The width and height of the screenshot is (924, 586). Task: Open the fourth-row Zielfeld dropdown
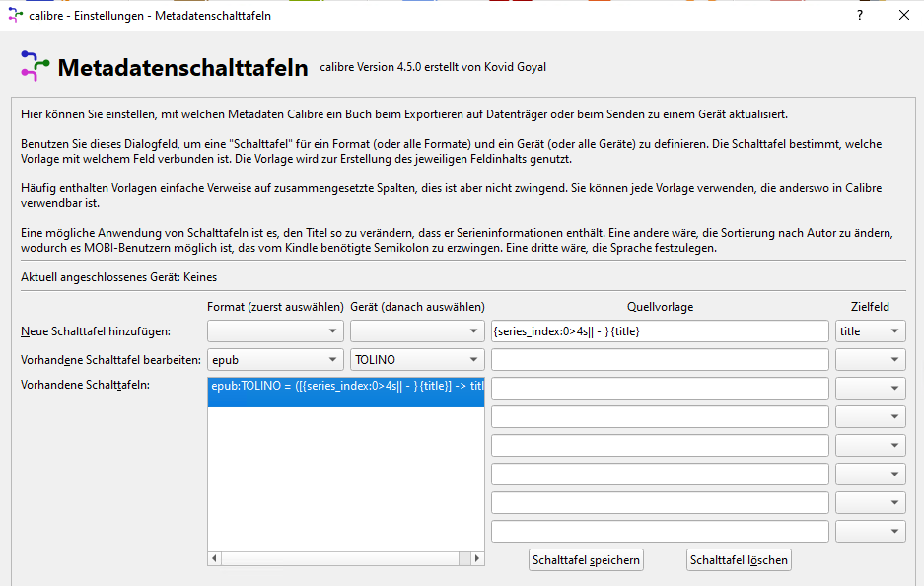(871, 416)
